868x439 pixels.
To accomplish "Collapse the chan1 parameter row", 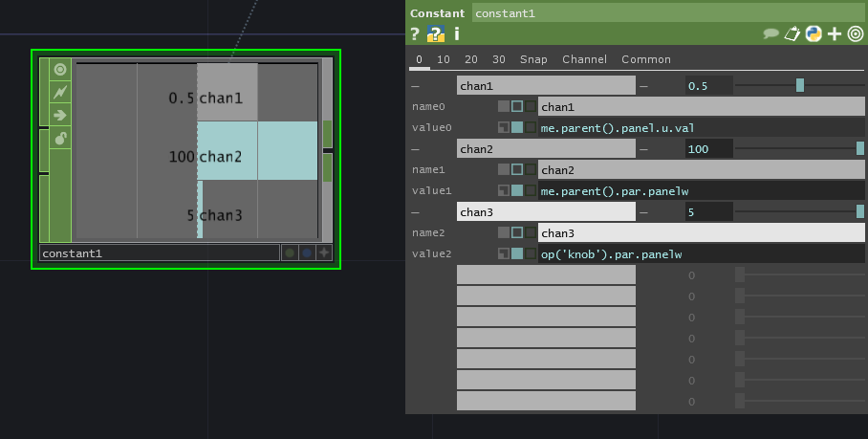I will (x=416, y=86).
